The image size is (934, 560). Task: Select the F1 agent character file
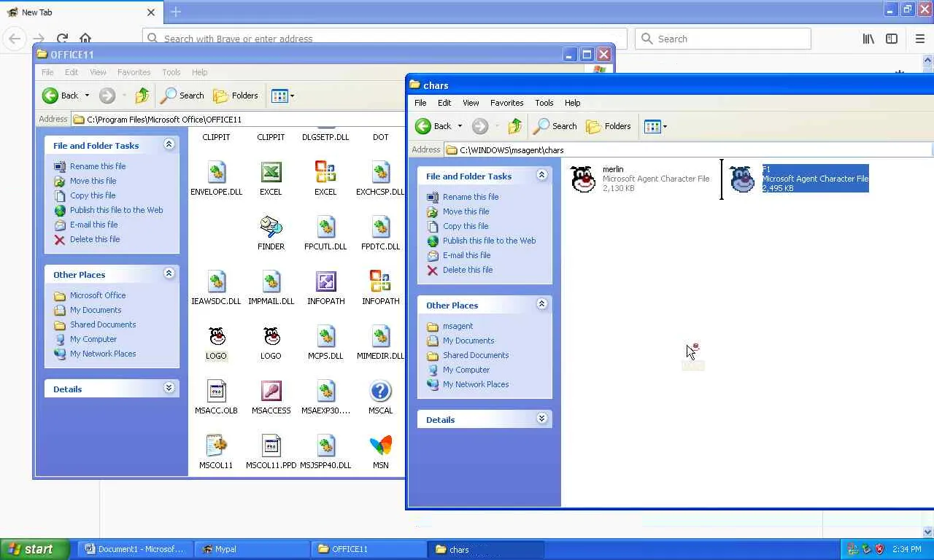(798, 179)
